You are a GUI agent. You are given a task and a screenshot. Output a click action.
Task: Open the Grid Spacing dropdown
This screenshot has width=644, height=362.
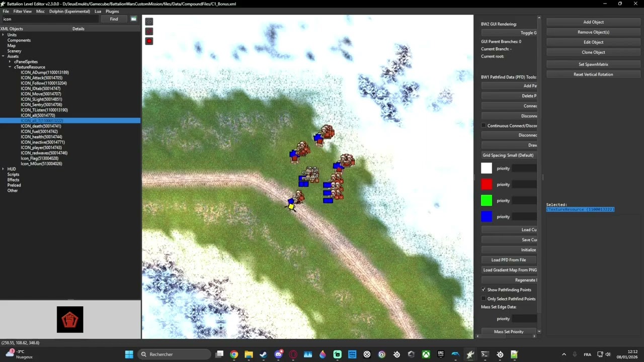[x=509, y=155]
